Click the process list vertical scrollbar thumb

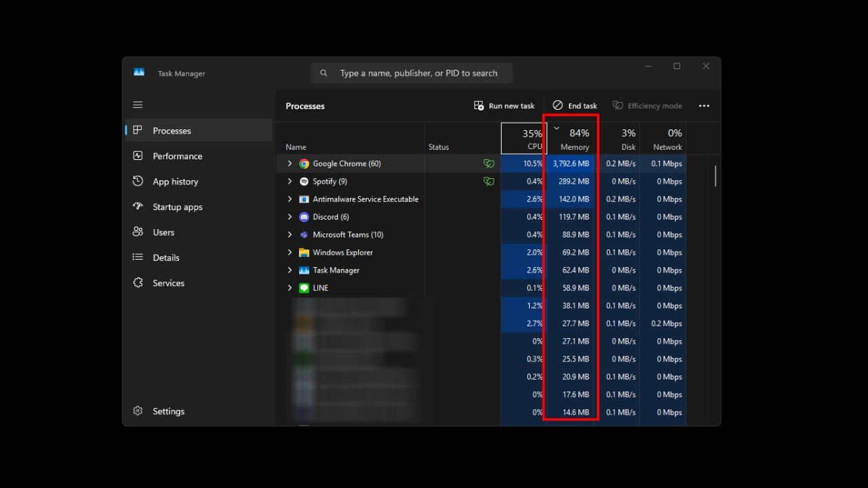pyautogui.click(x=715, y=176)
